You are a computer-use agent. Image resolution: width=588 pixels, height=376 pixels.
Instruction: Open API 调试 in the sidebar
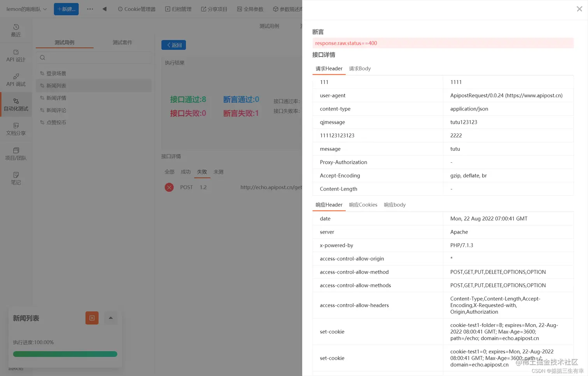point(16,80)
